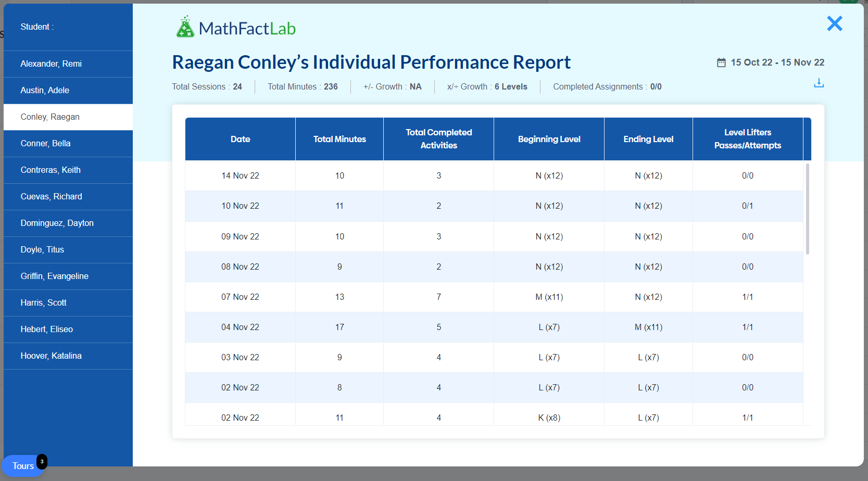Open the calendar icon for date range

coord(721,62)
